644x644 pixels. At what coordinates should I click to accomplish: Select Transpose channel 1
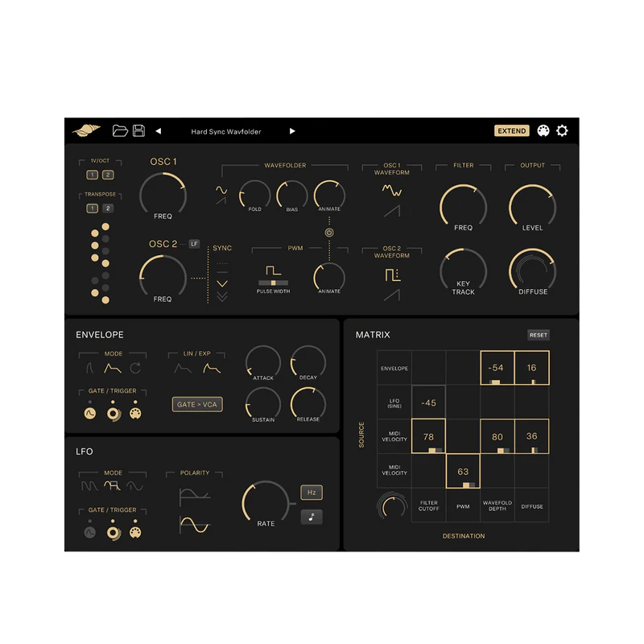pyautogui.click(x=93, y=206)
